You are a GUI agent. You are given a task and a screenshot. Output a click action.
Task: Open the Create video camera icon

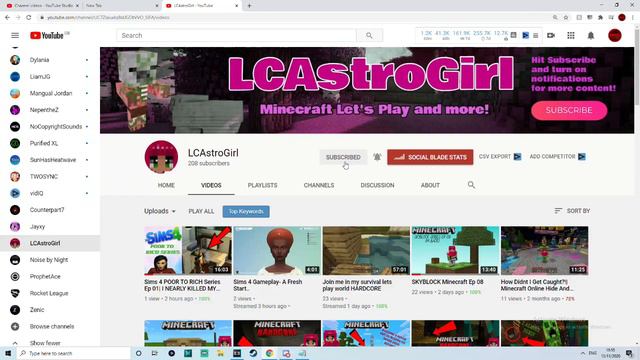pos(551,36)
